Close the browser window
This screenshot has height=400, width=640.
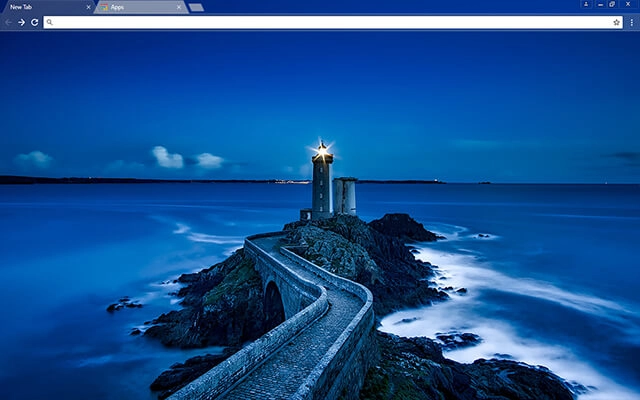(x=628, y=4)
